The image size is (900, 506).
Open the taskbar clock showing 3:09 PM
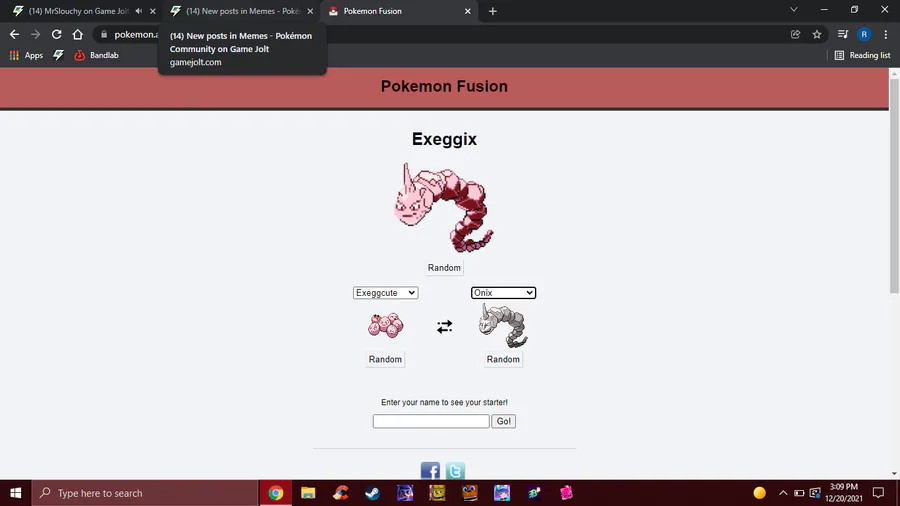coord(843,493)
